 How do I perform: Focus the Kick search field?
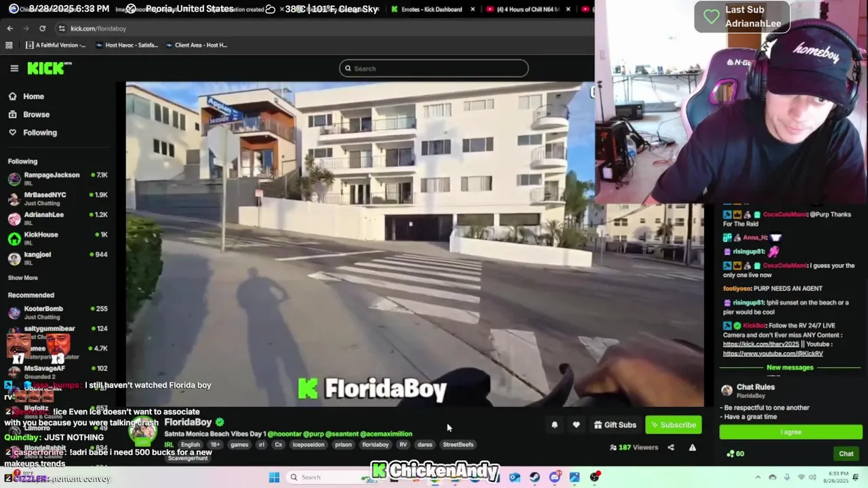tap(434, 68)
